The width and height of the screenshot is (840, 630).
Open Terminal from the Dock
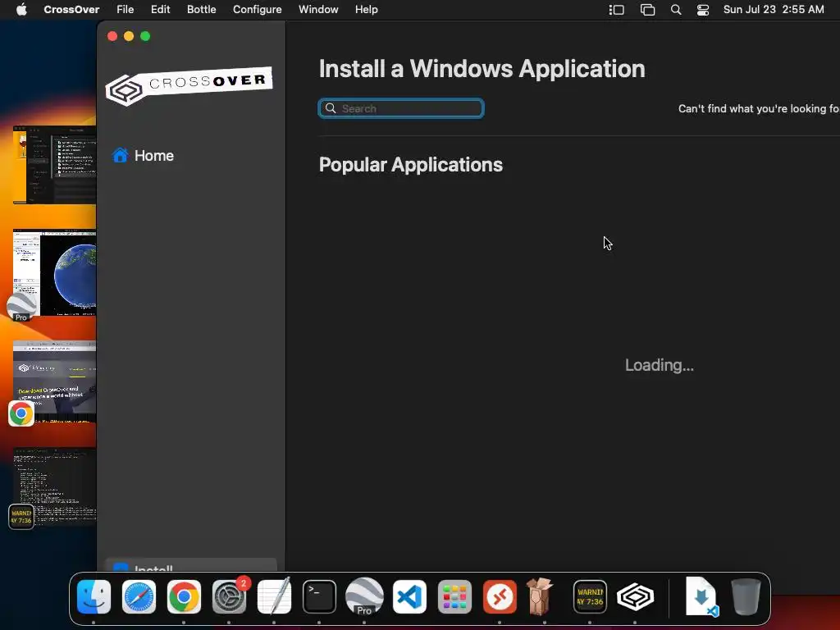pos(319,597)
